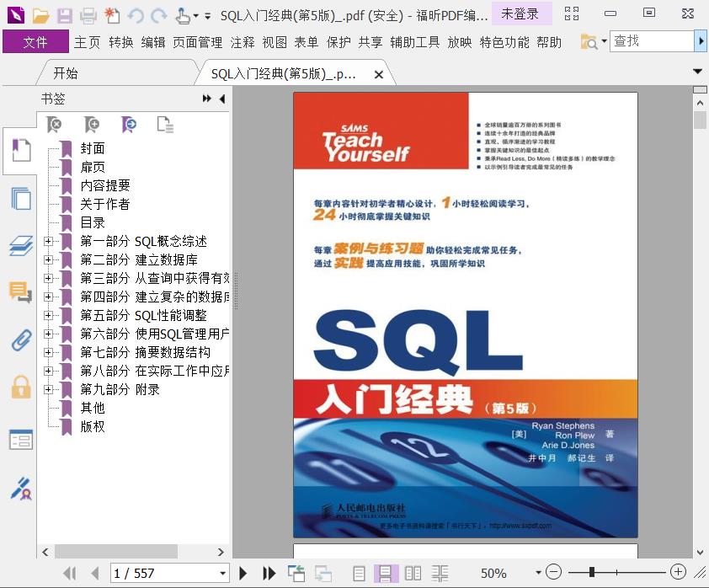
Task: Click the Undo arrow icon
Action: tap(136, 16)
